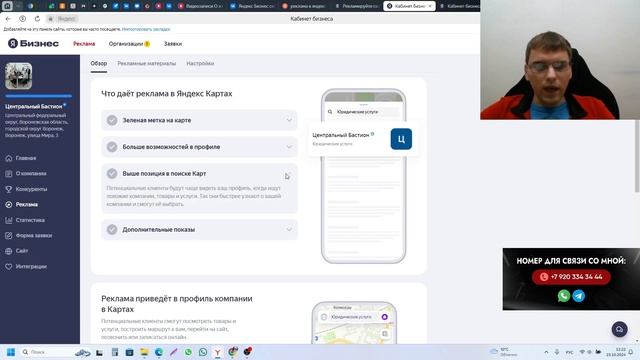Click heading Что даёт реклама в Яндекс Картах
The height and width of the screenshot is (360, 640).
[167, 93]
